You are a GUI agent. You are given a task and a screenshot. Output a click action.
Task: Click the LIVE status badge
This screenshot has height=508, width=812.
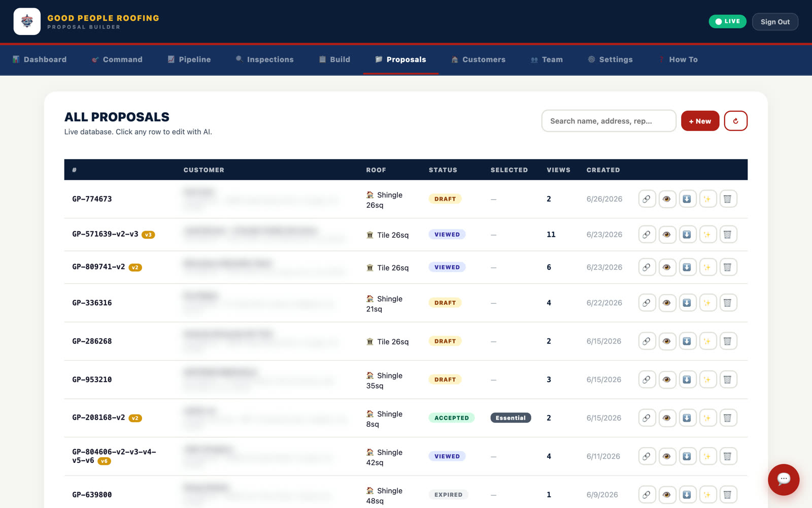(727, 21)
